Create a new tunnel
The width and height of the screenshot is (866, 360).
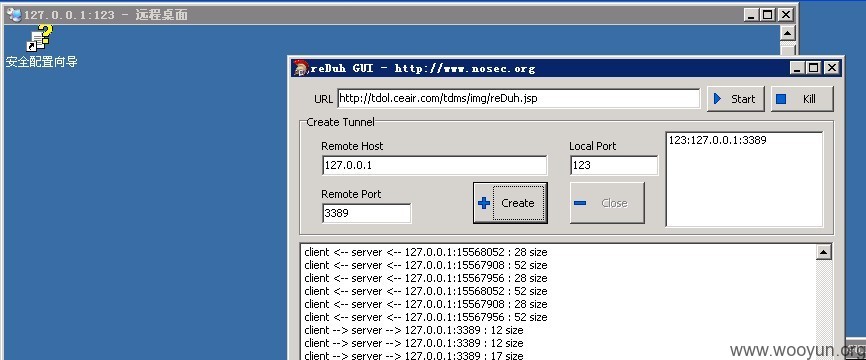[510, 203]
